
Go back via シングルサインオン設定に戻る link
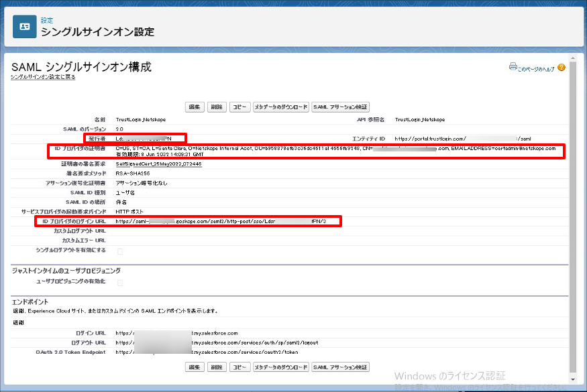pos(43,77)
